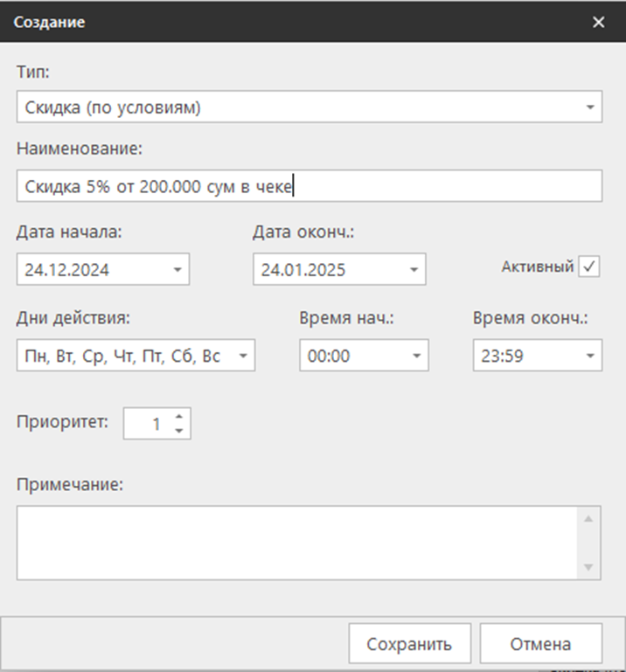Expand the Тип dropdown list

(x=588, y=108)
